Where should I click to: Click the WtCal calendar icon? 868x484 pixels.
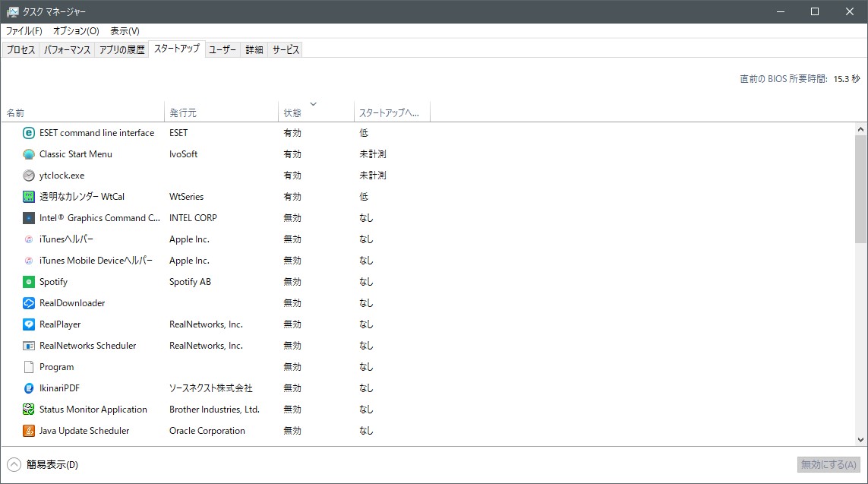(x=29, y=197)
